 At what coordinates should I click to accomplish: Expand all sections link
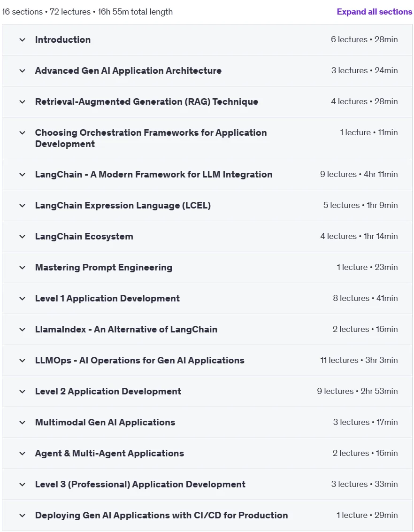[x=374, y=12]
